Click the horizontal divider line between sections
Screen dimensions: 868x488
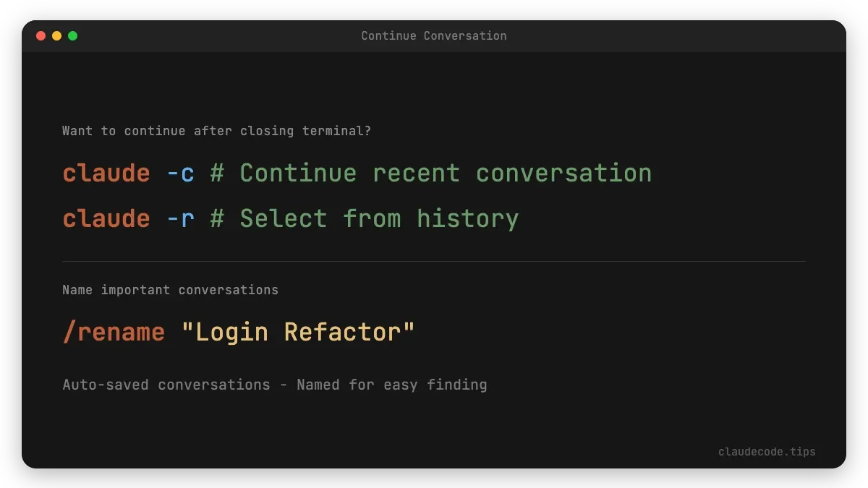(434, 260)
